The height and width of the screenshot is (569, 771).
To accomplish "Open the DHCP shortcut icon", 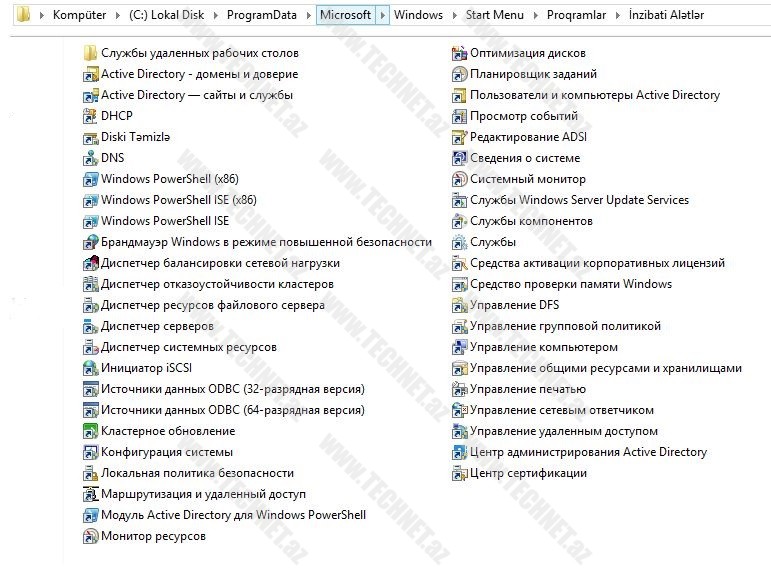I will click(90, 116).
